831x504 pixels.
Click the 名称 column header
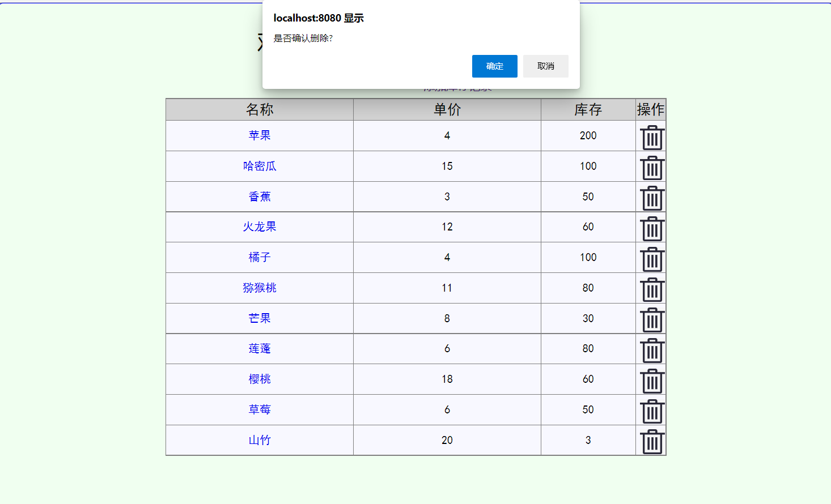(260, 109)
